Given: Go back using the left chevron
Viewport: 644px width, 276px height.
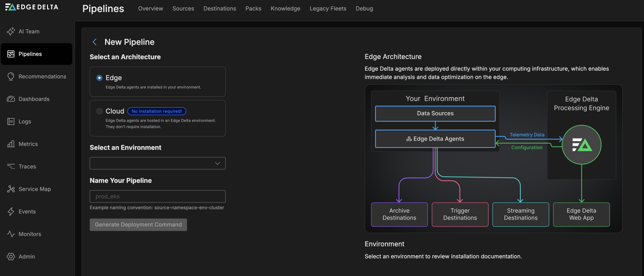Looking at the screenshot, I should pos(95,42).
